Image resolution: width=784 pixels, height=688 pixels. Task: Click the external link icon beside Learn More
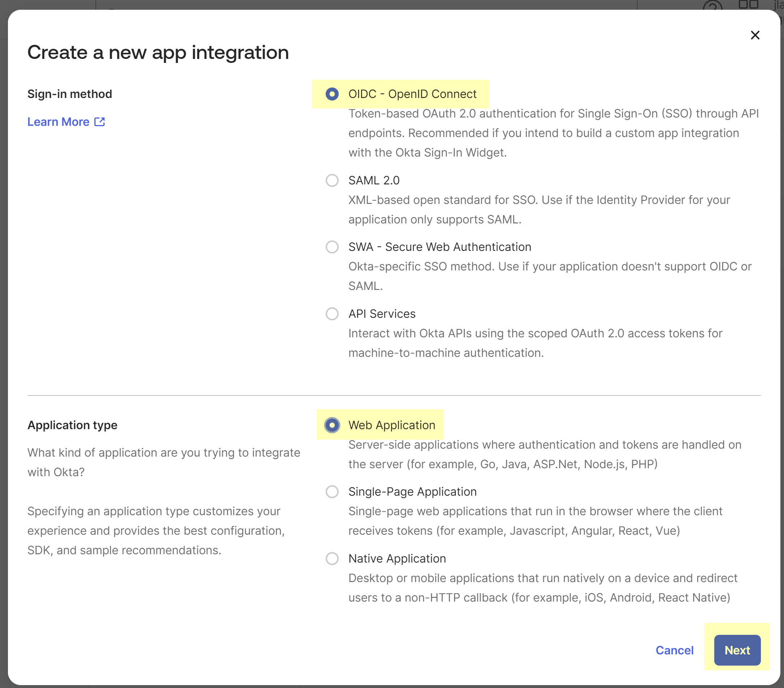coord(99,122)
